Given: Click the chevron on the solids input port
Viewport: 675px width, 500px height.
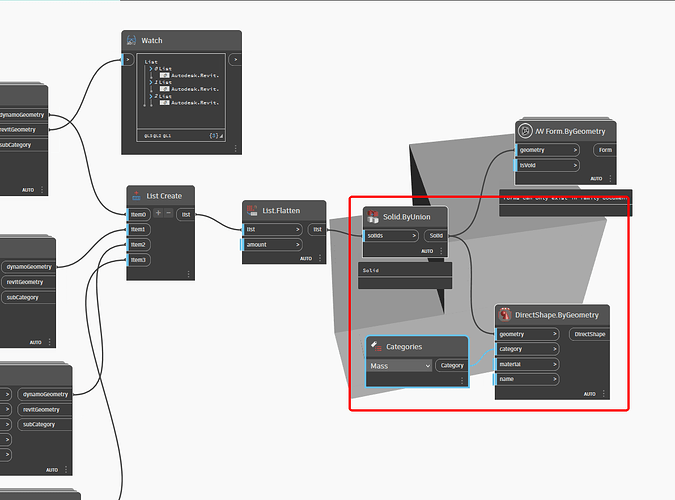Looking at the screenshot, I should coord(414,236).
